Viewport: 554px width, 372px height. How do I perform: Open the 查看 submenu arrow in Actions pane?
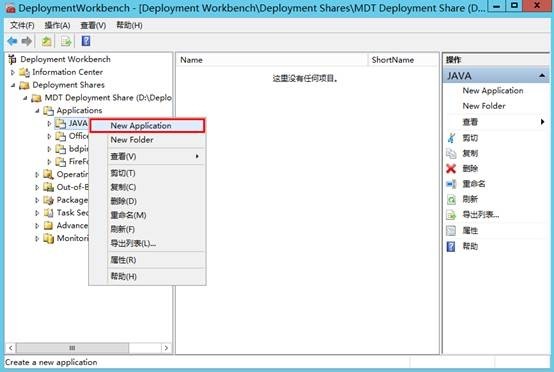click(542, 122)
